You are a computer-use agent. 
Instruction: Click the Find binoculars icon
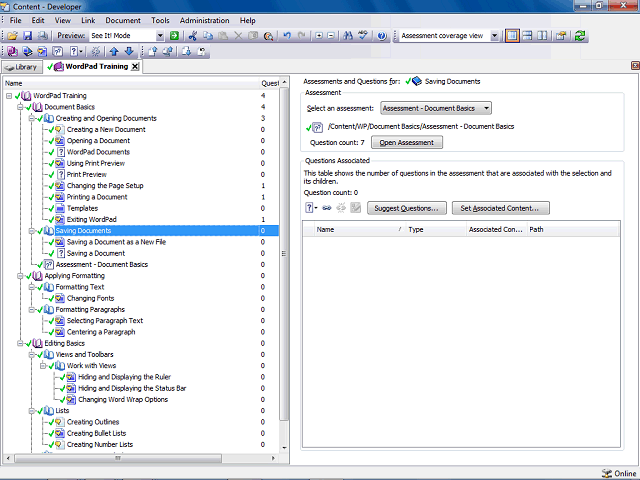(348, 36)
